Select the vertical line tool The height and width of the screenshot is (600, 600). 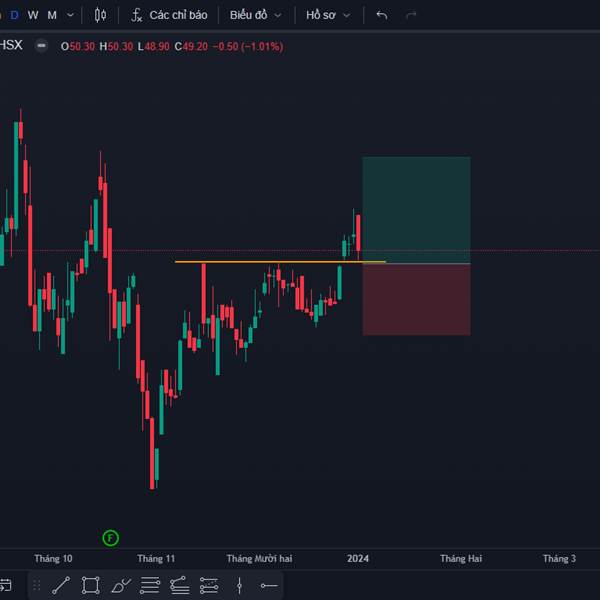pyautogui.click(x=239, y=585)
